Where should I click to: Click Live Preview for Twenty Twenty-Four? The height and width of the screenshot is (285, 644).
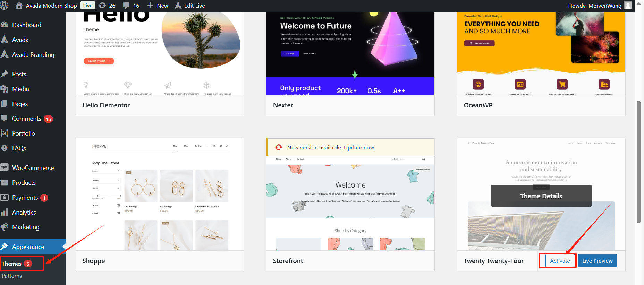[597, 261]
